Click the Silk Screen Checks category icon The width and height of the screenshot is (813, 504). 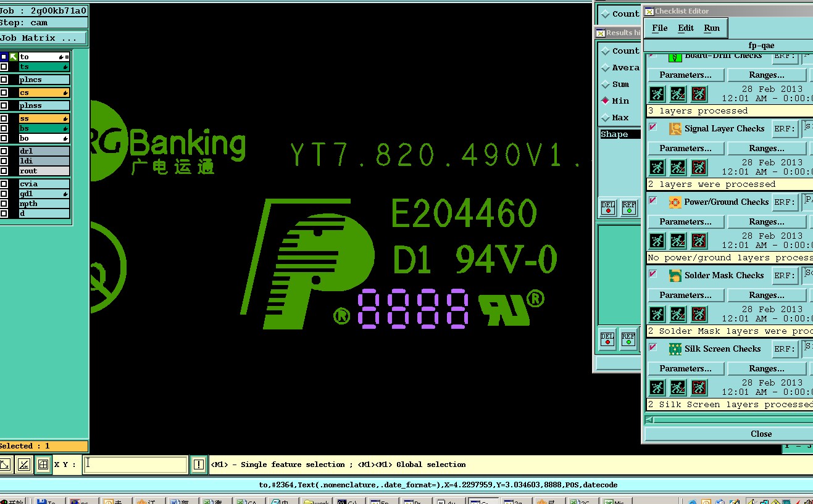point(675,349)
